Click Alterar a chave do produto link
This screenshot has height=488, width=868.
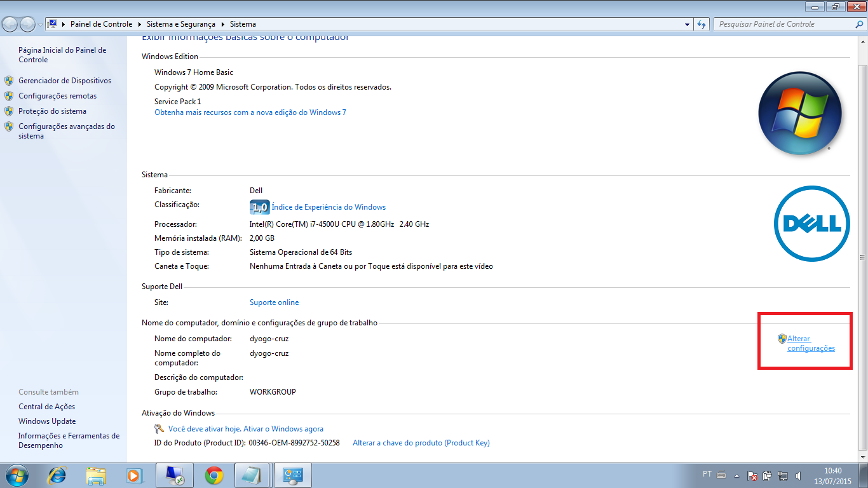pos(421,443)
